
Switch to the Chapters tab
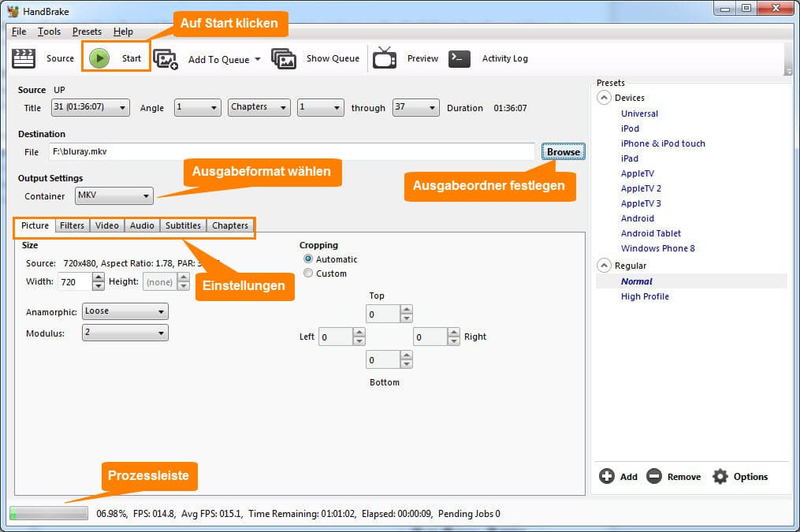230,225
